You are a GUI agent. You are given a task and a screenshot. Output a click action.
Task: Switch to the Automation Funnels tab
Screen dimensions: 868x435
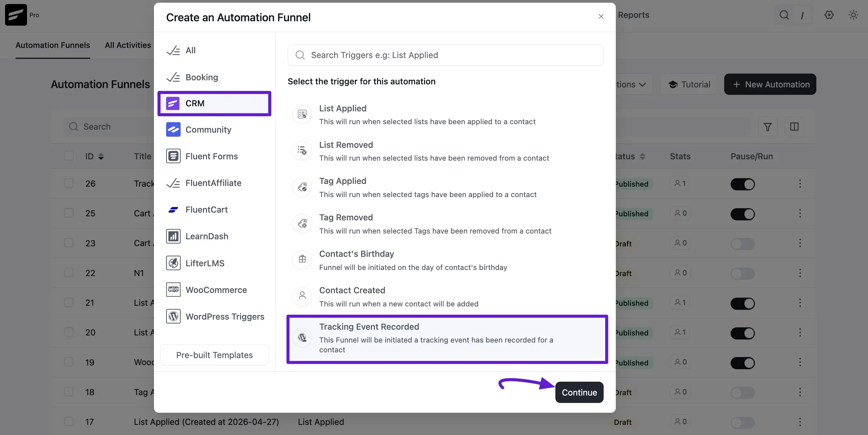[53, 45]
